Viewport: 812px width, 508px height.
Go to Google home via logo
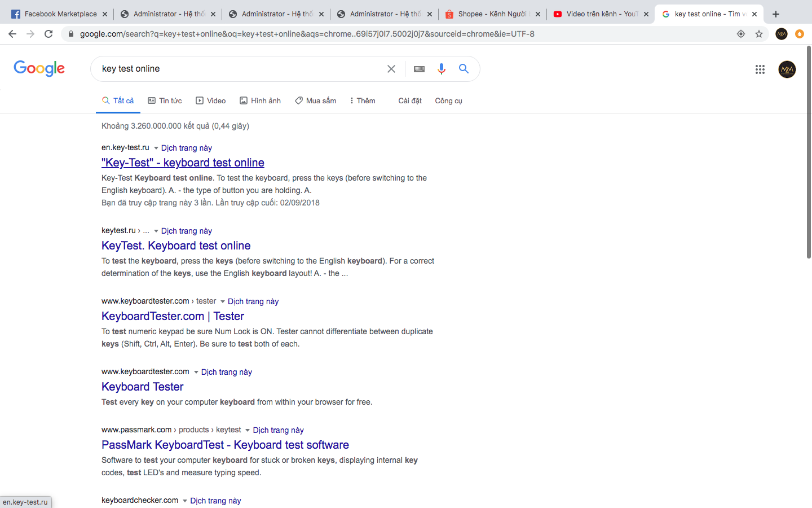(x=39, y=68)
